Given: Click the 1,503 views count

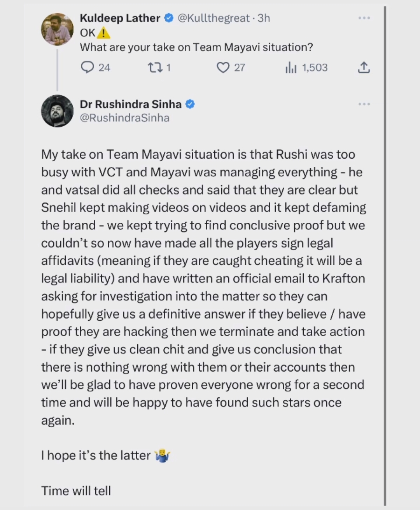Looking at the screenshot, I should (x=315, y=67).
